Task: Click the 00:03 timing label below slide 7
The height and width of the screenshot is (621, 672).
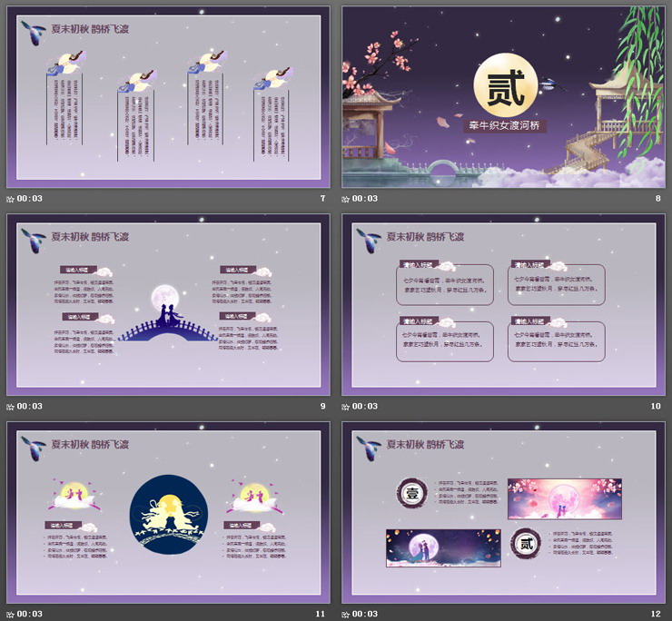Action: point(30,199)
